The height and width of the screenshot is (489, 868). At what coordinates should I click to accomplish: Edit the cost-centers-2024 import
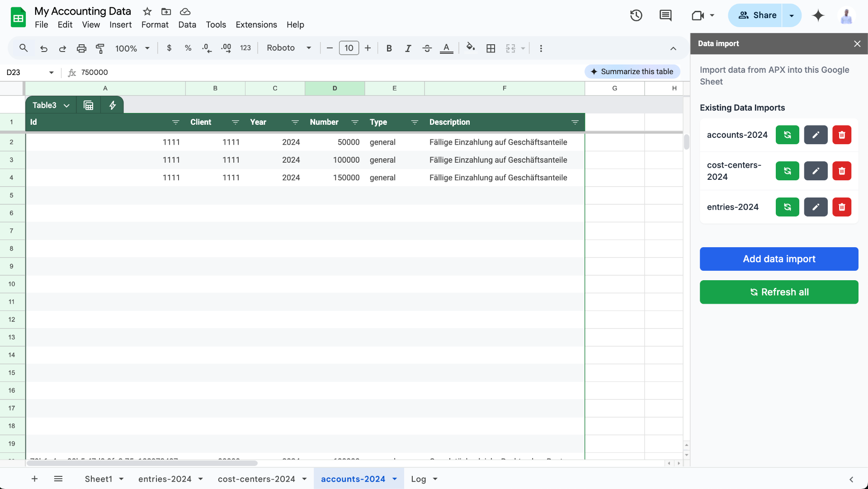(816, 171)
